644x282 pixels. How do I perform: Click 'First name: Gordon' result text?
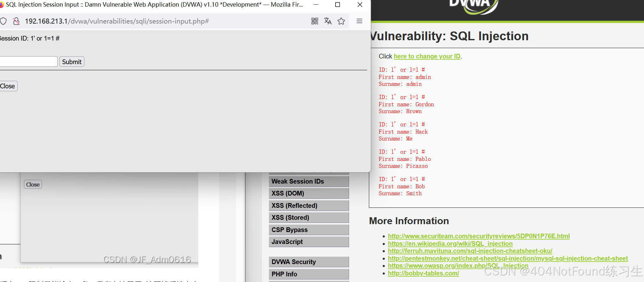[x=406, y=104]
